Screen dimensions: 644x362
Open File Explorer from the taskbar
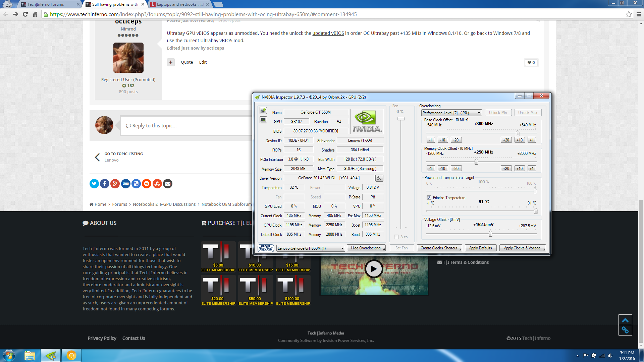tap(30, 355)
